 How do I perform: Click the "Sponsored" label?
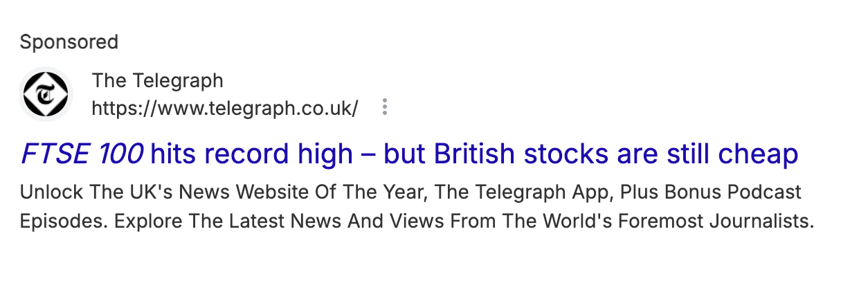(69, 42)
